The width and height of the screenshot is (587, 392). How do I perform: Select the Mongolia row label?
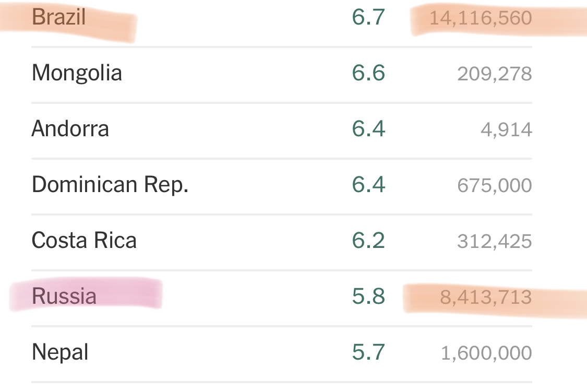pyautogui.click(x=77, y=73)
